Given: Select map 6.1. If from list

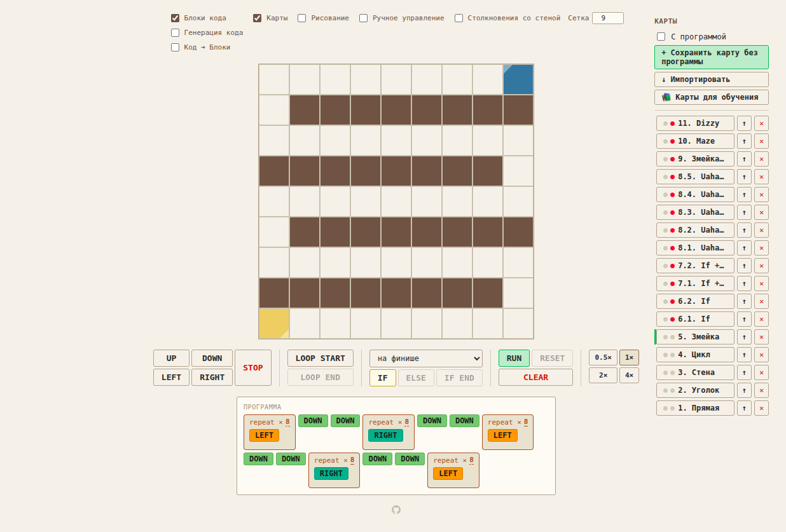Looking at the screenshot, I should (695, 319).
